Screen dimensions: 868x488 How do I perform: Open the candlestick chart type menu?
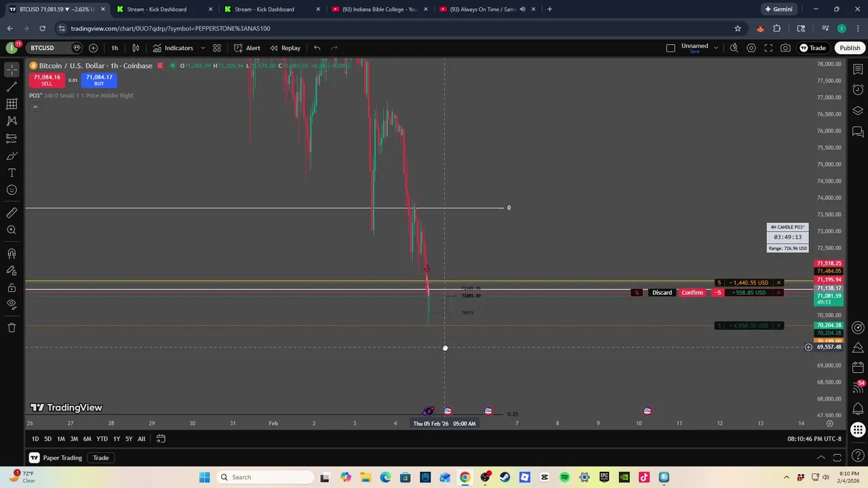pyautogui.click(x=136, y=47)
